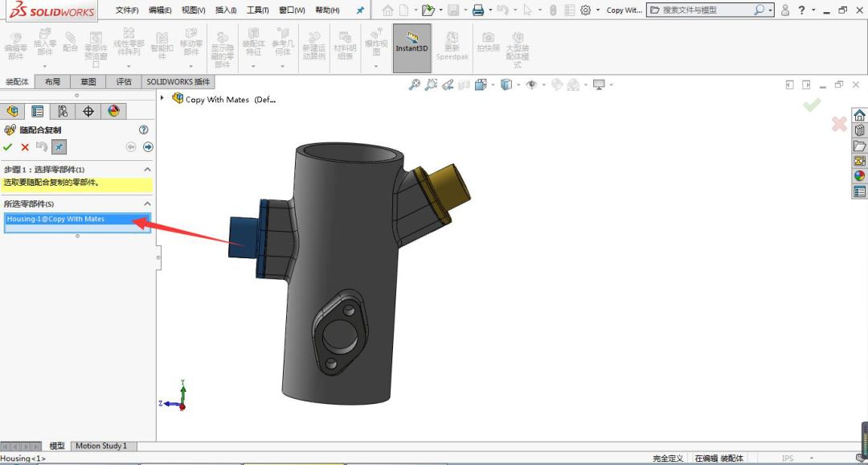Go to next step with blue arrow
The height and width of the screenshot is (465, 868).
coord(148,147)
